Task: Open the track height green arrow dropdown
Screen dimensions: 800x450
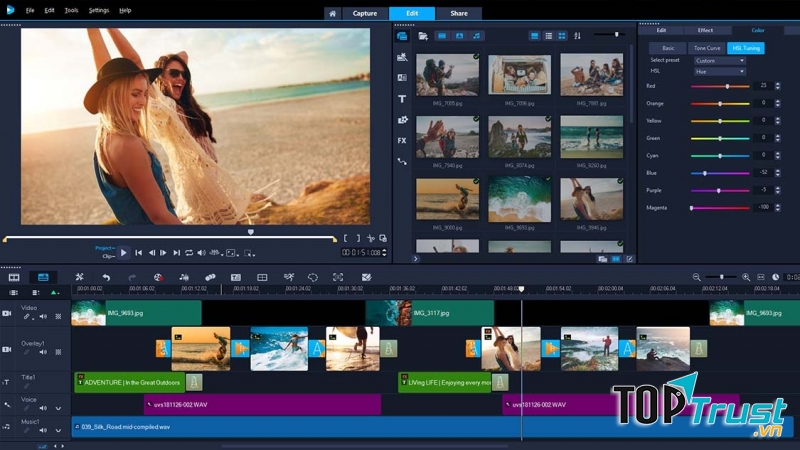Action: coord(54,292)
